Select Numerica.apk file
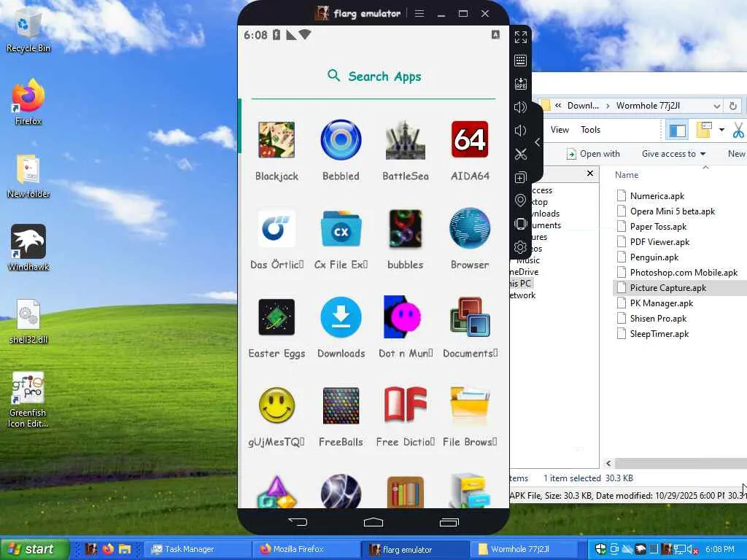747x560 pixels. click(x=657, y=195)
